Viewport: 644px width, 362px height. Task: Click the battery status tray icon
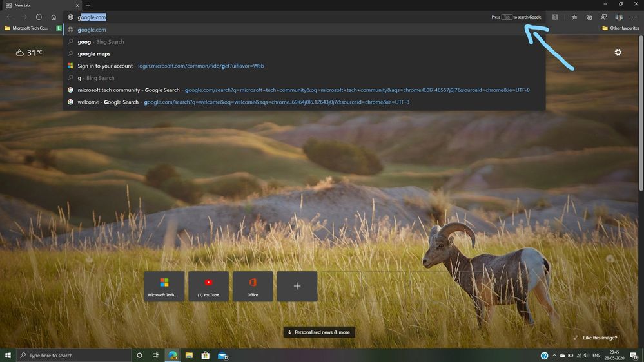pyautogui.click(x=571, y=356)
